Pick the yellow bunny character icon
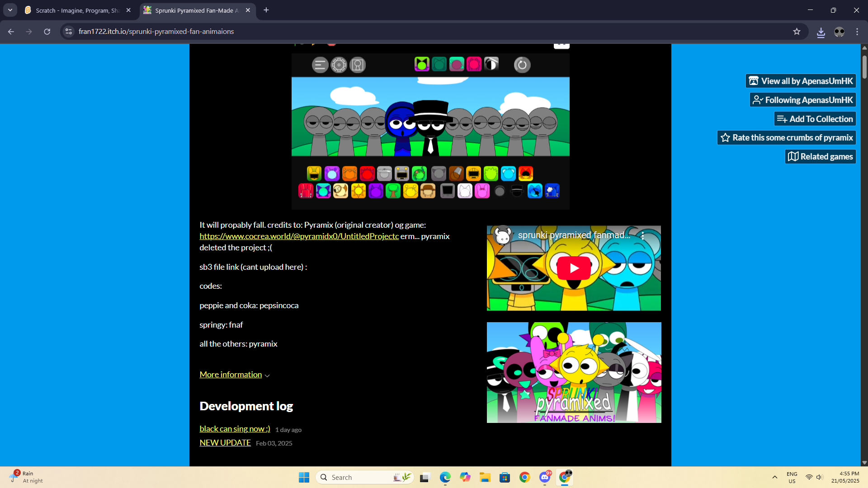Viewport: 868px width, 488px height. tap(314, 174)
